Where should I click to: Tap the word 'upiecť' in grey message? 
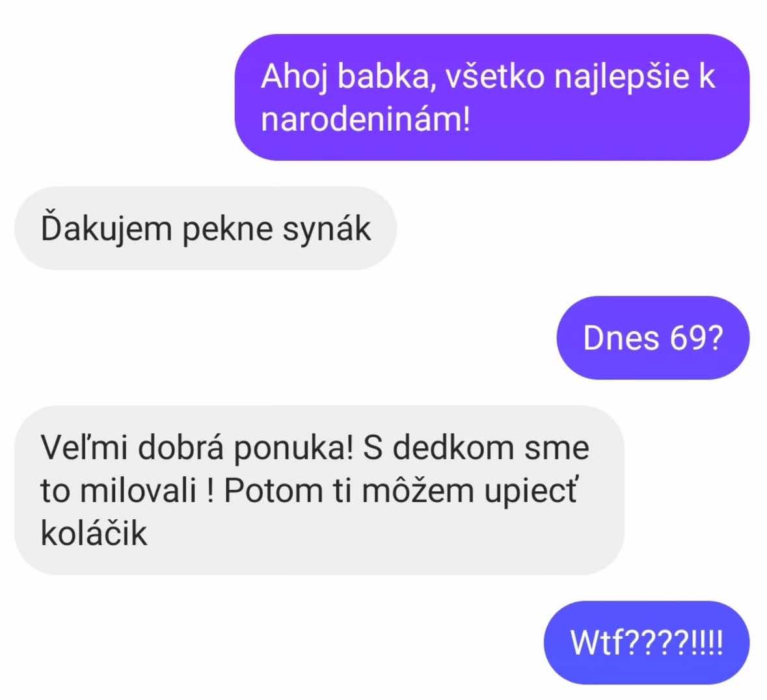pyautogui.click(x=532, y=491)
